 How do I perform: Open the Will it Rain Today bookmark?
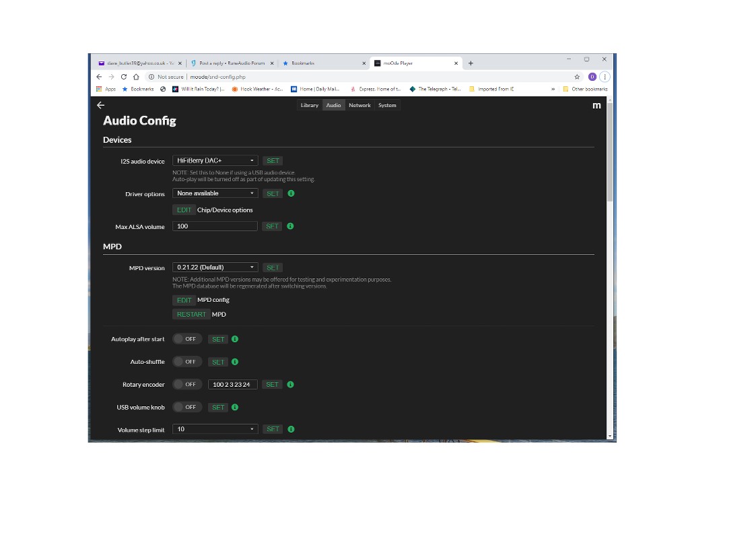[198, 89]
